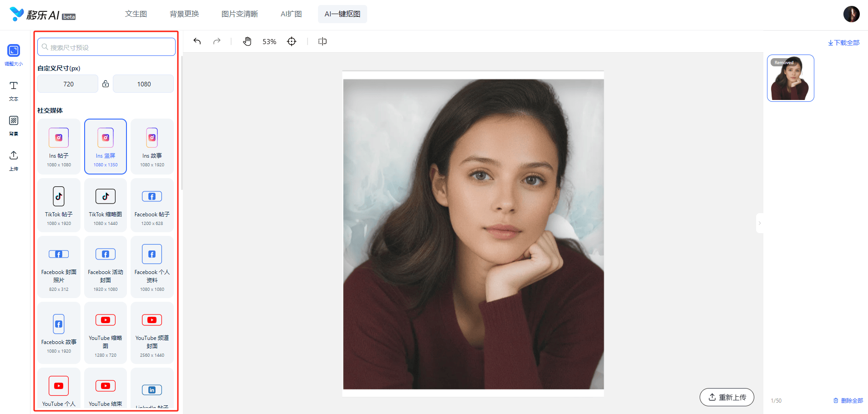Click the search size presets field
The image size is (868, 414).
click(106, 47)
